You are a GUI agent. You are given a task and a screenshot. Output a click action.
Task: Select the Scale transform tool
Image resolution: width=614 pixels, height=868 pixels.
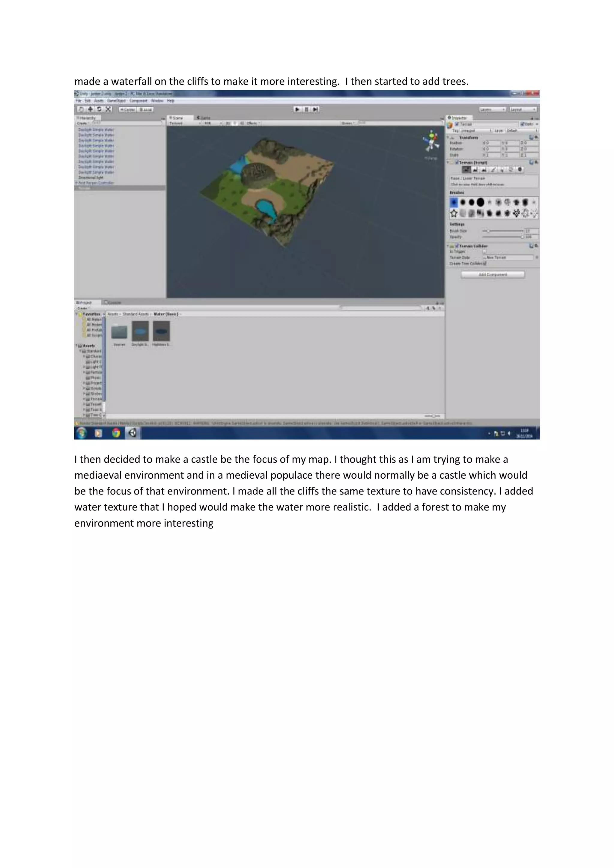click(x=108, y=109)
